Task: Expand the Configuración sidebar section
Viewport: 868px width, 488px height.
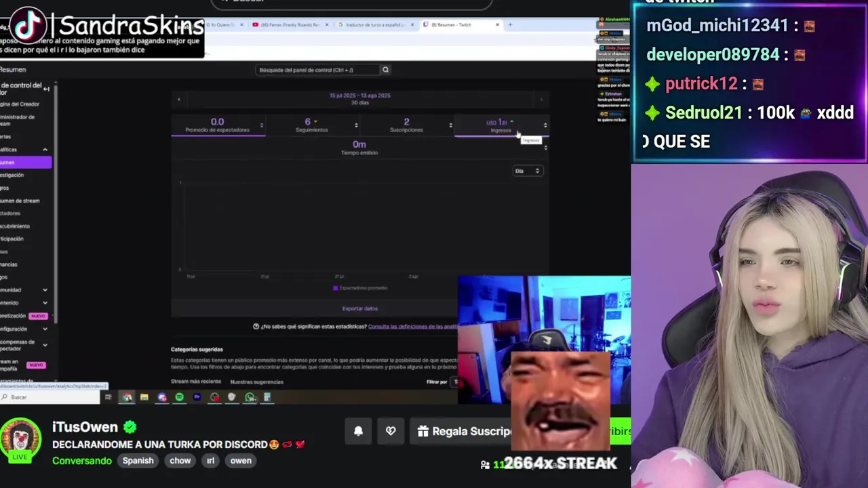Action: (x=45, y=329)
